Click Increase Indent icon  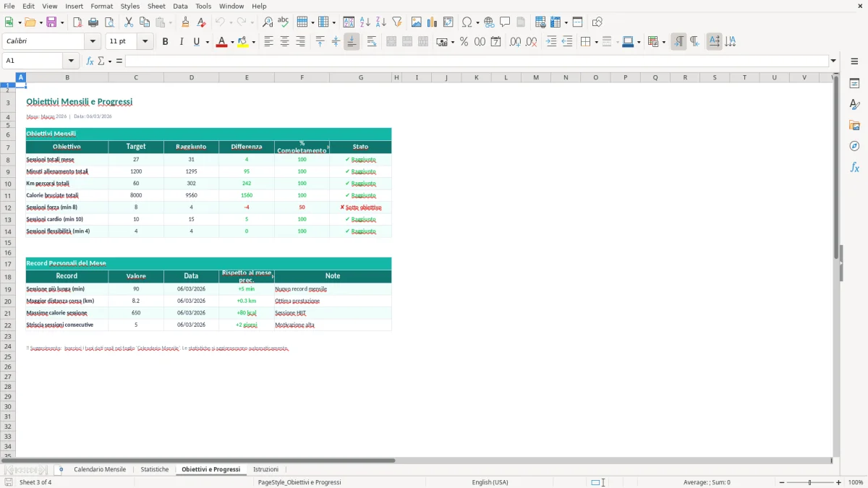pos(551,42)
